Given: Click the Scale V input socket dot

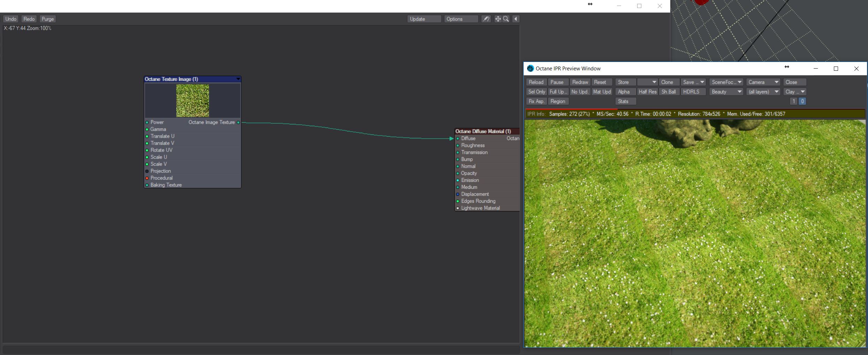Looking at the screenshot, I should tap(147, 164).
